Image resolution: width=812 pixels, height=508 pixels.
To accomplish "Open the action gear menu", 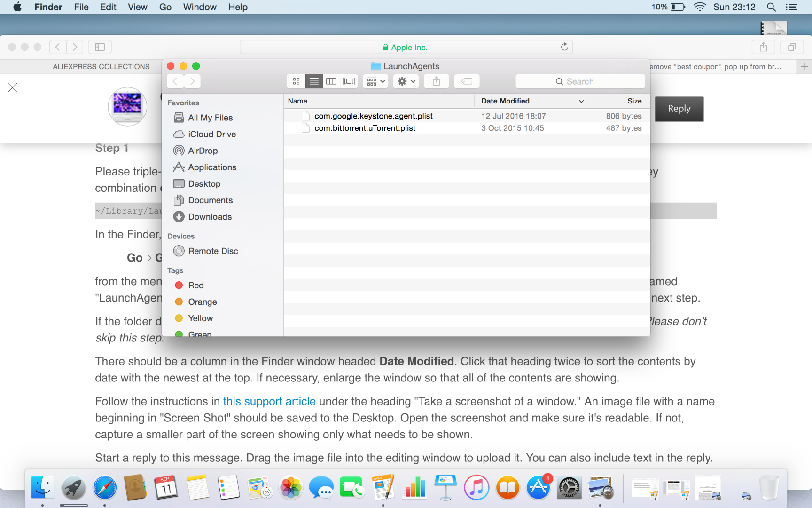I will tap(405, 81).
